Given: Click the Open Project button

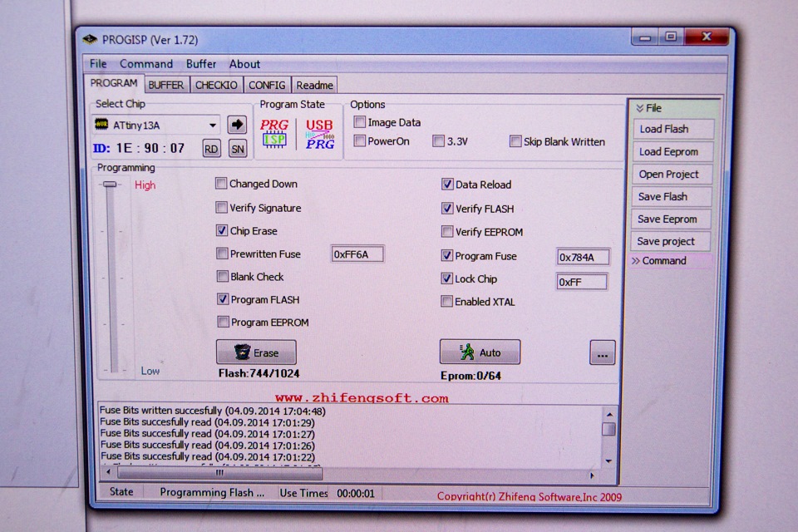Looking at the screenshot, I should click(672, 174).
